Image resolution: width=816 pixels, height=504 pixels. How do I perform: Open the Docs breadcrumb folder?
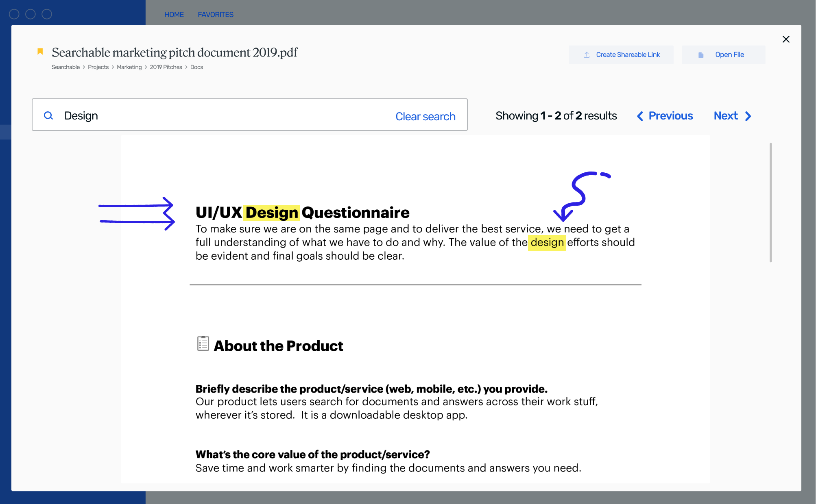[196, 67]
